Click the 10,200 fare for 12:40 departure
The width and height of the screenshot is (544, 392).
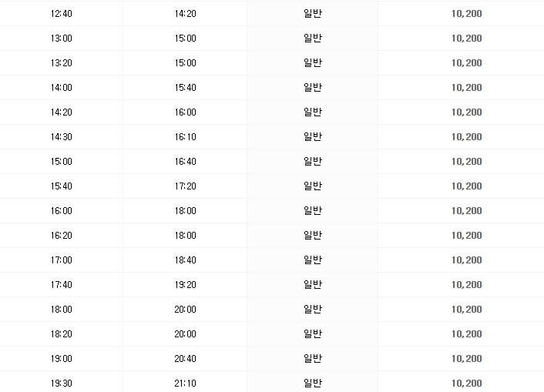(466, 14)
